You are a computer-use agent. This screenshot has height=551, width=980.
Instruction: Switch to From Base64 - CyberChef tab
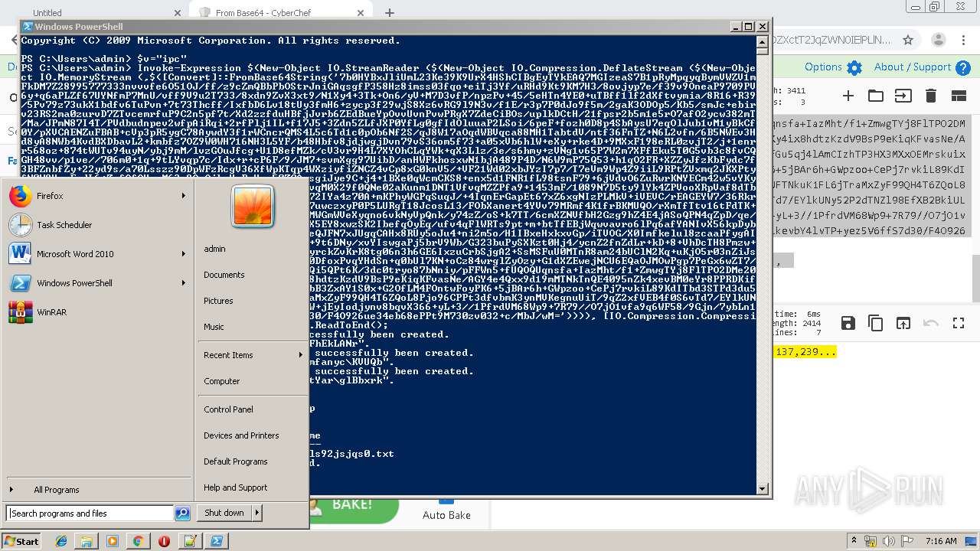point(283,13)
